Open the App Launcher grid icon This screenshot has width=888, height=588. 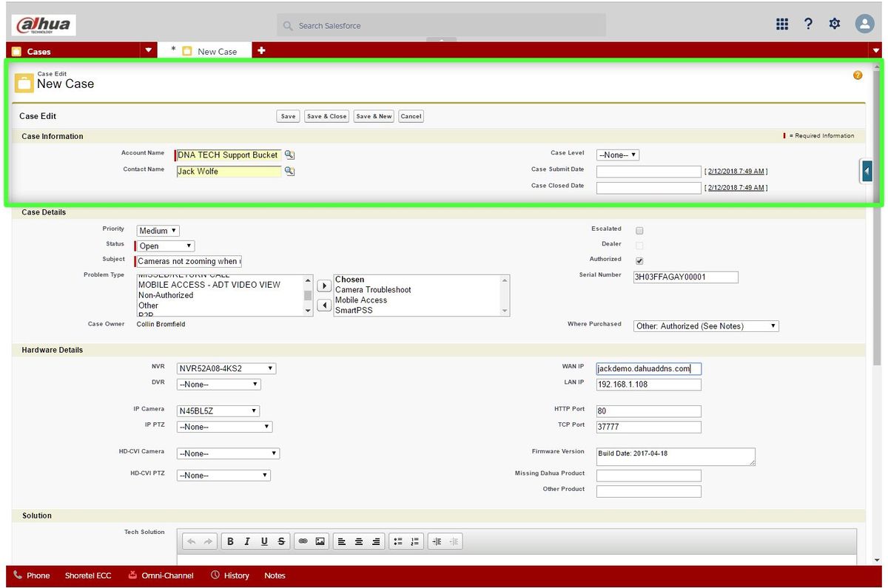pos(782,24)
